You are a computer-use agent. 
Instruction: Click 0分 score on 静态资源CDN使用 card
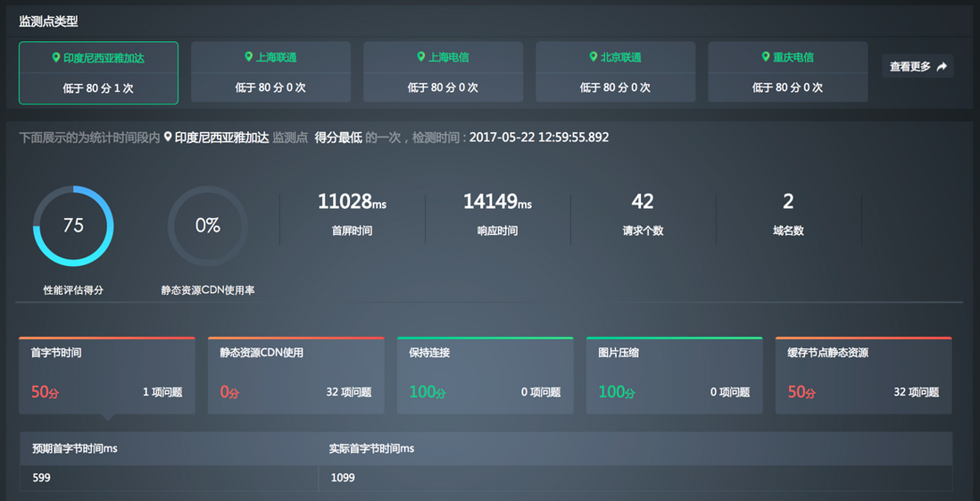point(229,392)
